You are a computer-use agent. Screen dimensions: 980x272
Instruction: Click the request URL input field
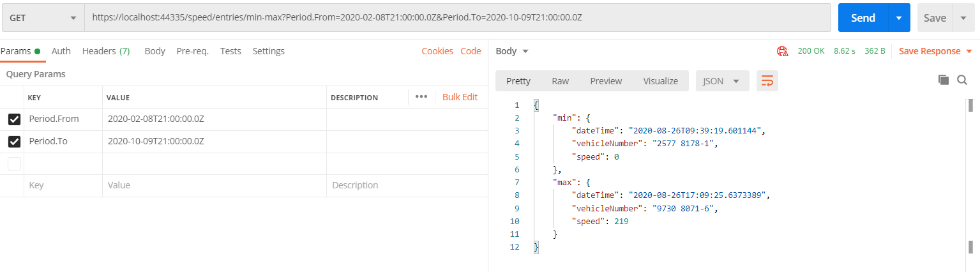tap(457, 19)
